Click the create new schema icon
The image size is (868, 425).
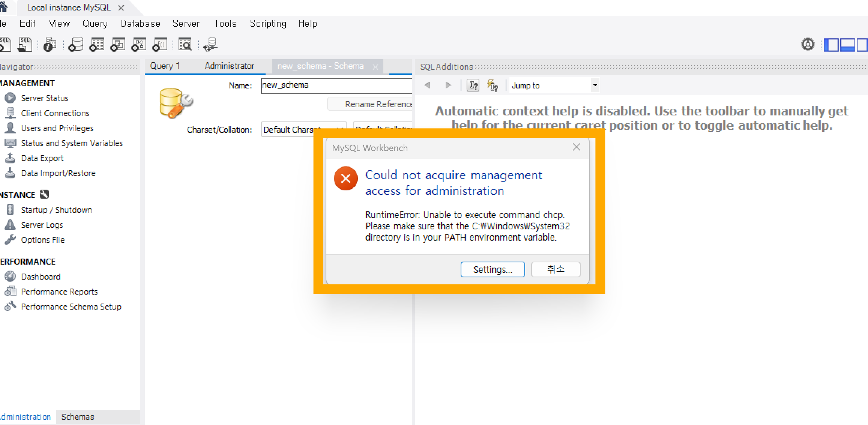[76, 45]
